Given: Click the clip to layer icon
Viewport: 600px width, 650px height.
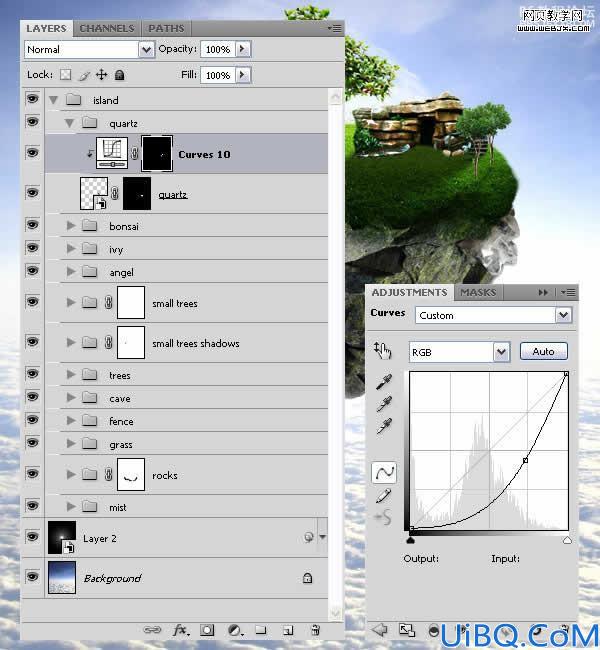Looking at the screenshot, I should [434, 631].
